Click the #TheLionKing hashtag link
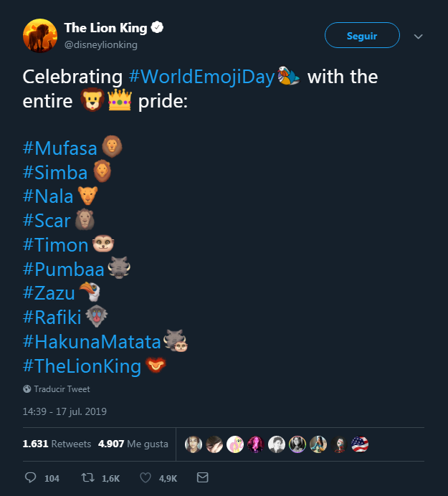 (82, 366)
